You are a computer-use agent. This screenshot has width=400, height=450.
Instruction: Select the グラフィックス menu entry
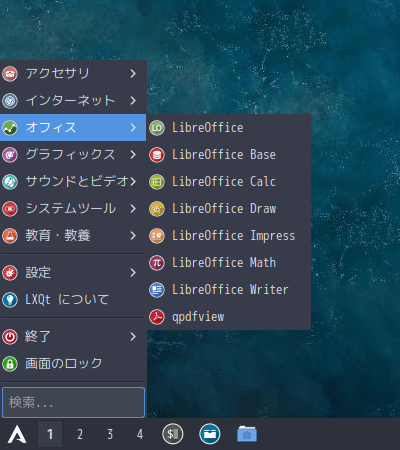pos(73,155)
